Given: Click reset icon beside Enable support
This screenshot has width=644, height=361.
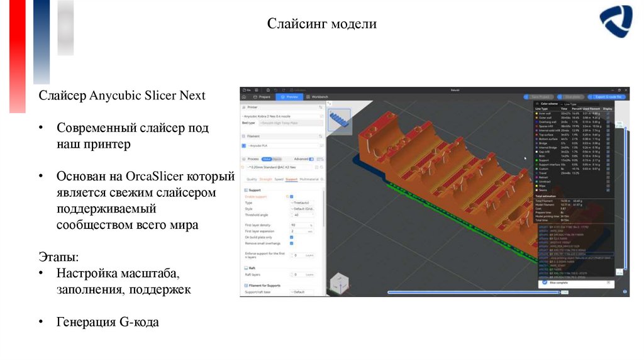Looking at the screenshot, I should click(287, 197).
